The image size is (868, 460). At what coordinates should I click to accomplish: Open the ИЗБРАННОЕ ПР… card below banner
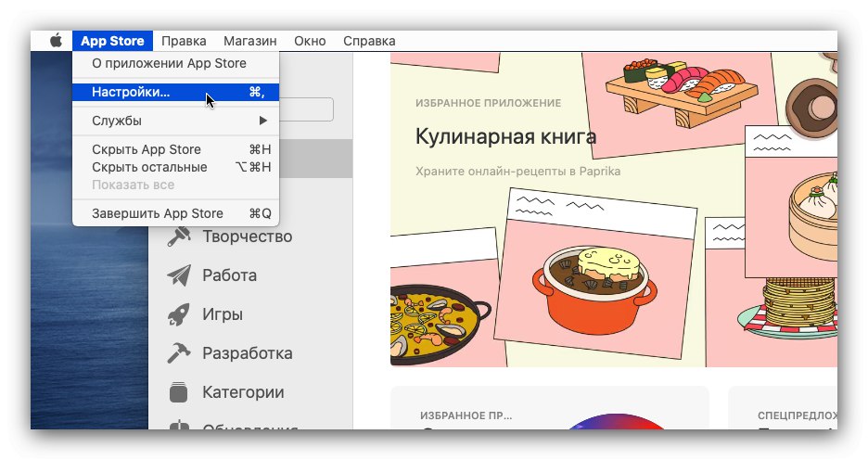(550, 408)
